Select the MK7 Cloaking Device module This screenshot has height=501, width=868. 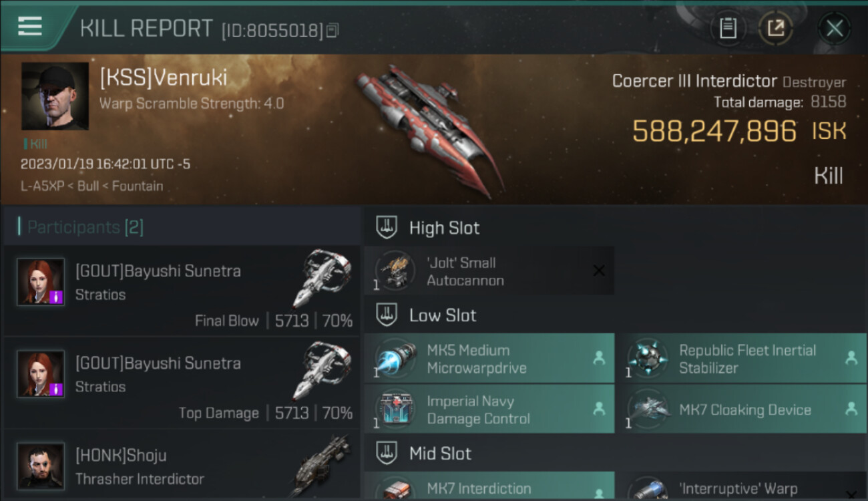pos(742,409)
